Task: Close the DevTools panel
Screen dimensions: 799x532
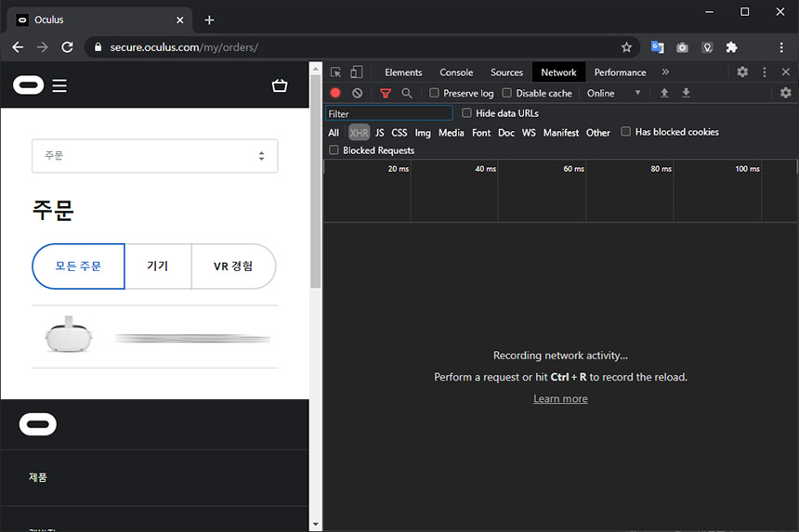Action: click(786, 71)
